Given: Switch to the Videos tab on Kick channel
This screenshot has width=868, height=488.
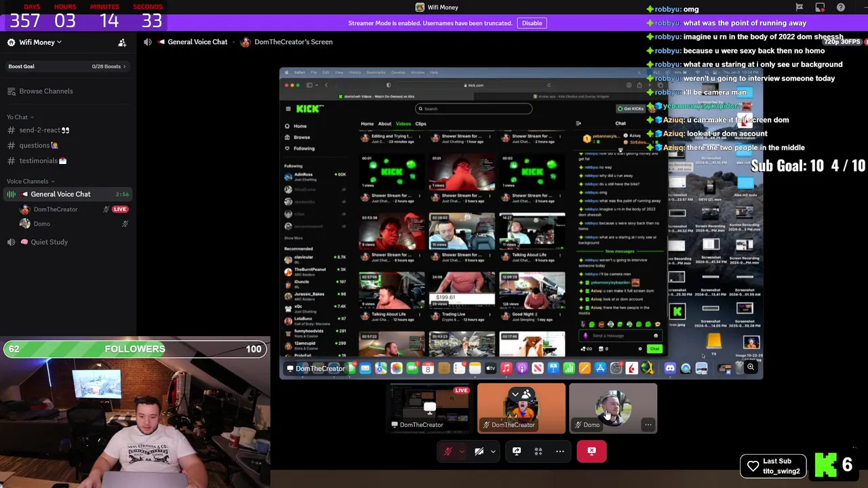Looking at the screenshot, I should click(403, 124).
